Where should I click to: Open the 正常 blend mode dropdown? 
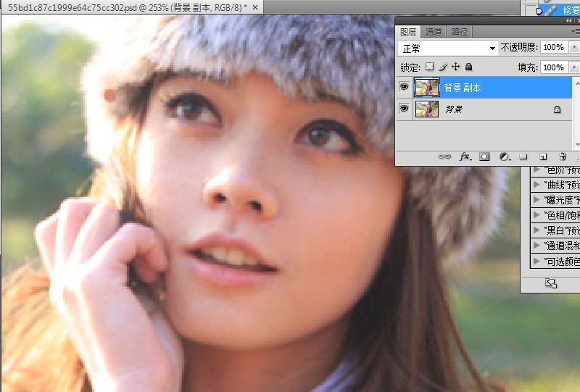[x=447, y=49]
